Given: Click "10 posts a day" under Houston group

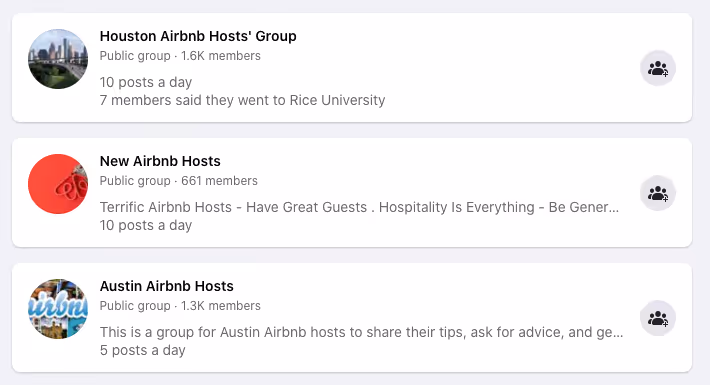Looking at the screenshot, I should (146, 82).
